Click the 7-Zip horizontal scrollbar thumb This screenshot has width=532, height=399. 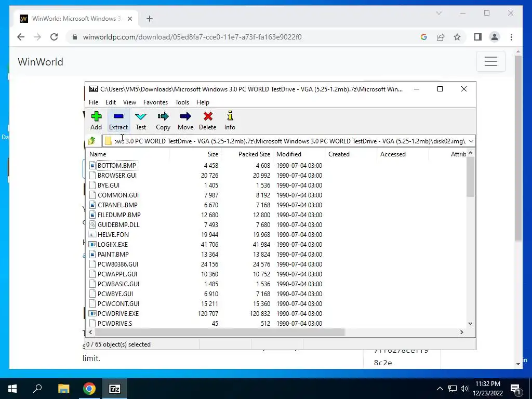pos(219,332)
